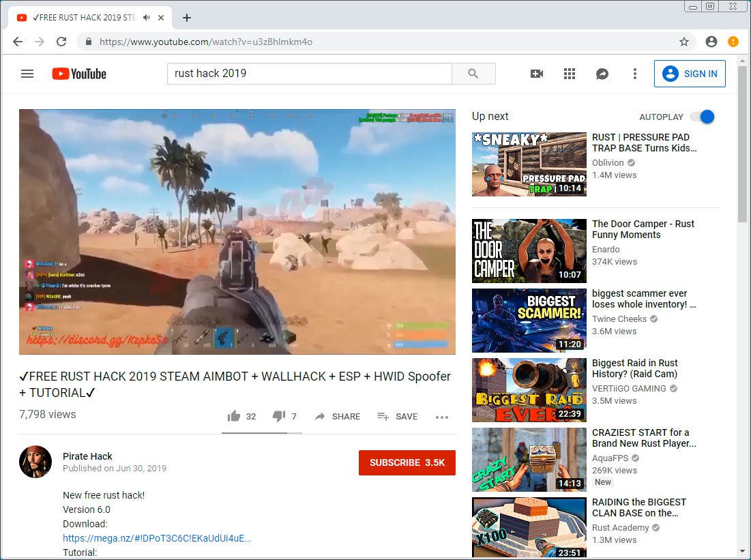Toggle the Autoplay switch
This screenshot has width=751, height=560.
pos(703,117)
